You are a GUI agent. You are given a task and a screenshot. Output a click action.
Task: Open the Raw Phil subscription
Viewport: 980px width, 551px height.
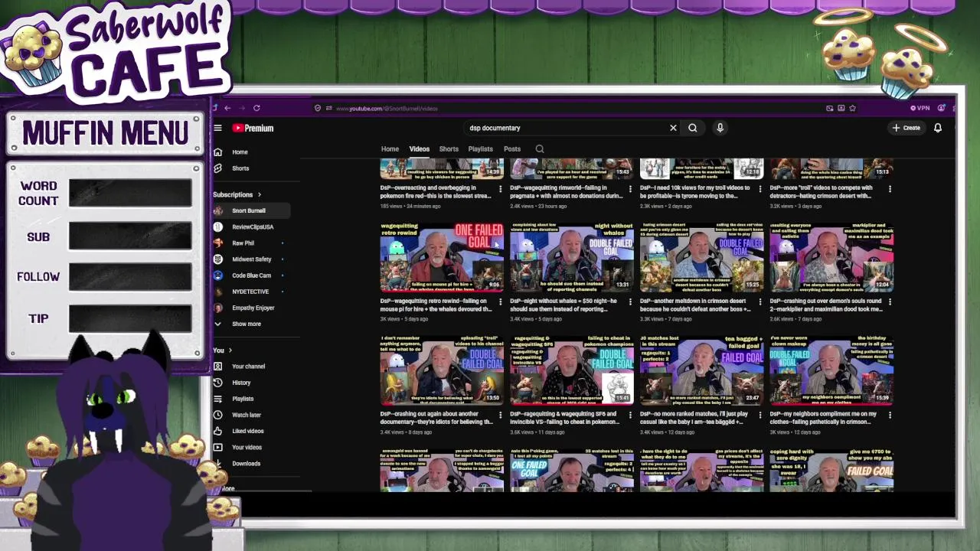pyautogui.click(x=243, y=243)
